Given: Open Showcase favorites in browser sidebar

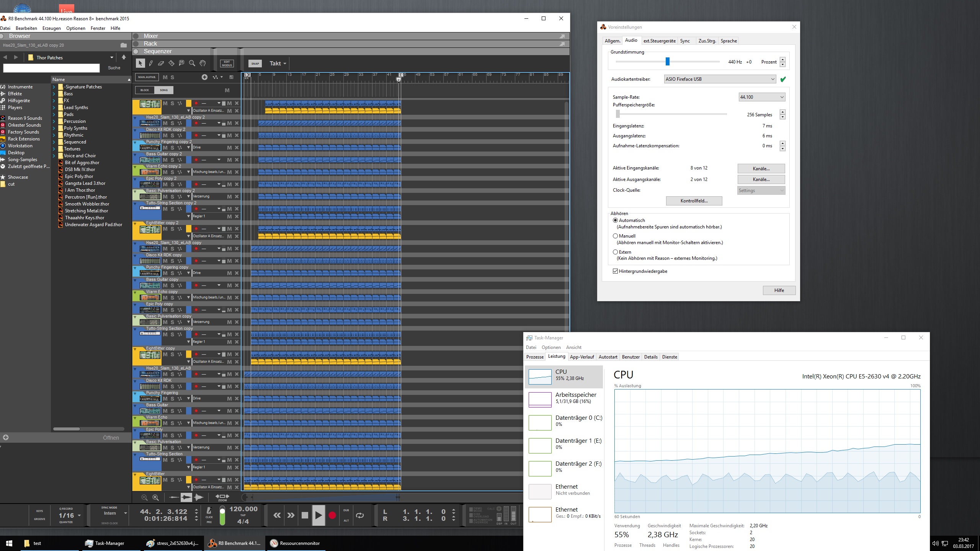Looking at the screenshot, I should 18,177.
